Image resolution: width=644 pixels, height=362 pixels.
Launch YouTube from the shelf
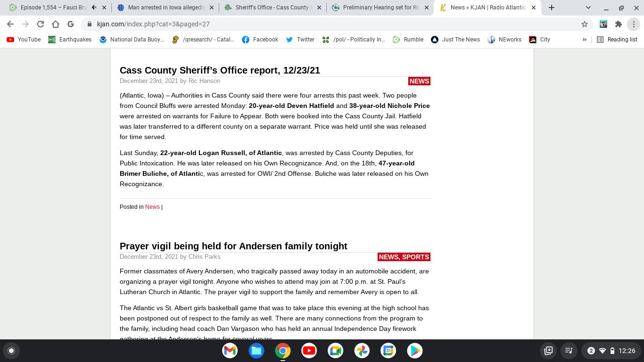click(x=309, y=351)
